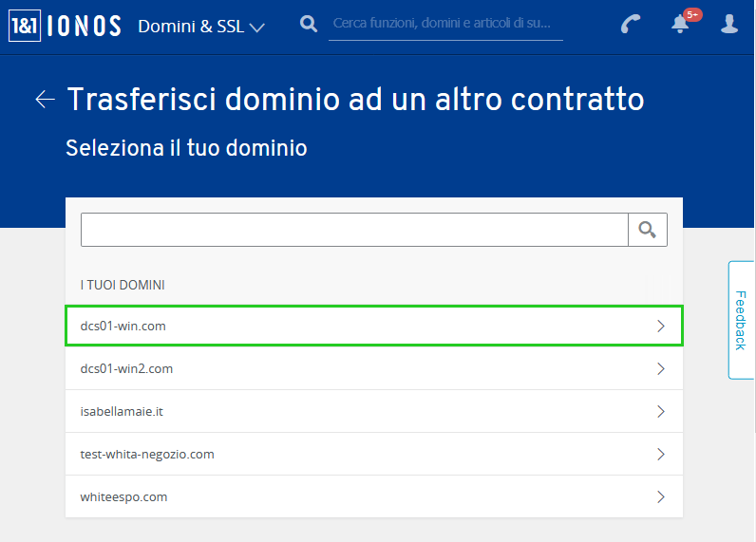Click the header search magnifier icon
Viewport: 756px width, 542px height.
309,24
